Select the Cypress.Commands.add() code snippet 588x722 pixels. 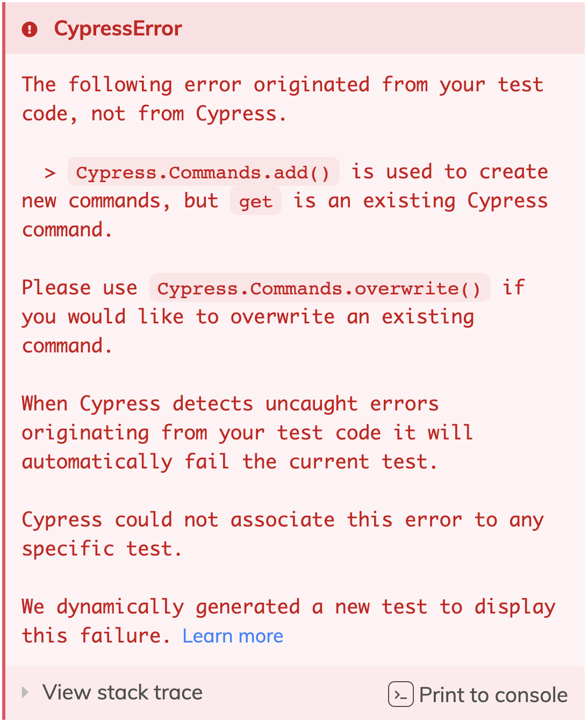pyautogui.click(x=203, y=172)
